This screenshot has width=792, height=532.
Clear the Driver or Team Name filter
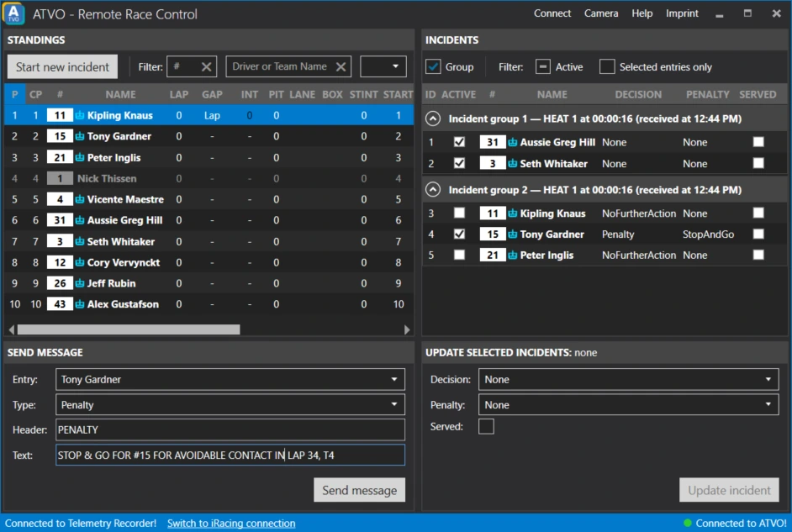tap(341, 66)
